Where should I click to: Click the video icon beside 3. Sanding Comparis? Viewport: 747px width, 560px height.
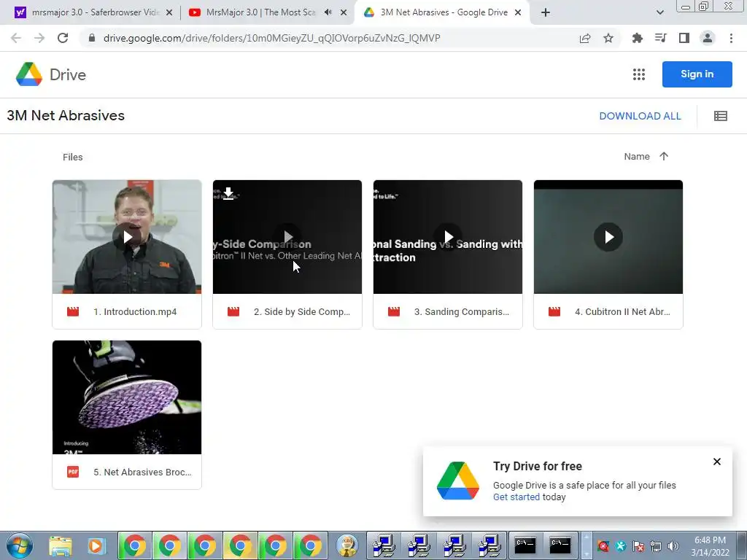coord(394,312)
